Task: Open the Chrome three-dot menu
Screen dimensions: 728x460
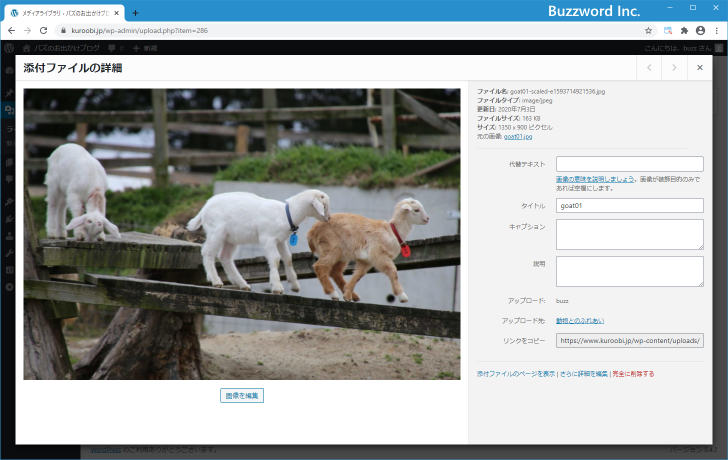Action: click(717, 31)
